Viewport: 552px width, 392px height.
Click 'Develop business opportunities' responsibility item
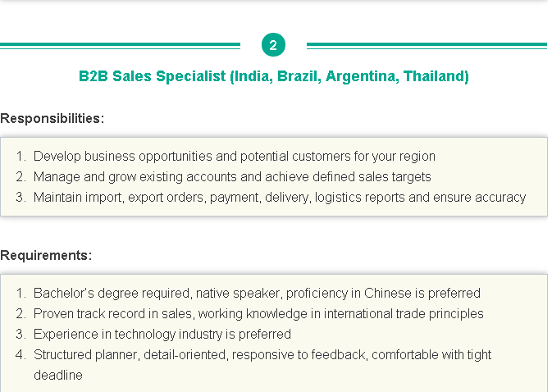pos(234,157)
